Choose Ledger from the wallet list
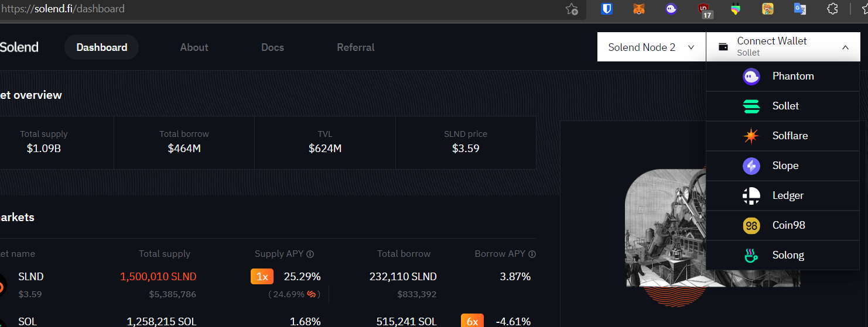Screen dimensions: 868x327 pyautogui.click(x=783, y=195)
